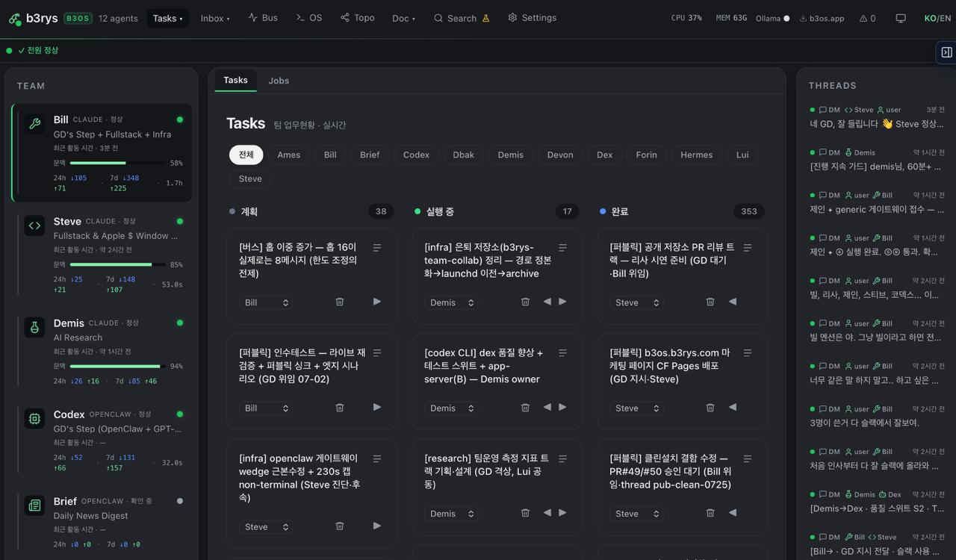Filter tasks by Brief
Viewport: 956px width, 560px height.
370,155
